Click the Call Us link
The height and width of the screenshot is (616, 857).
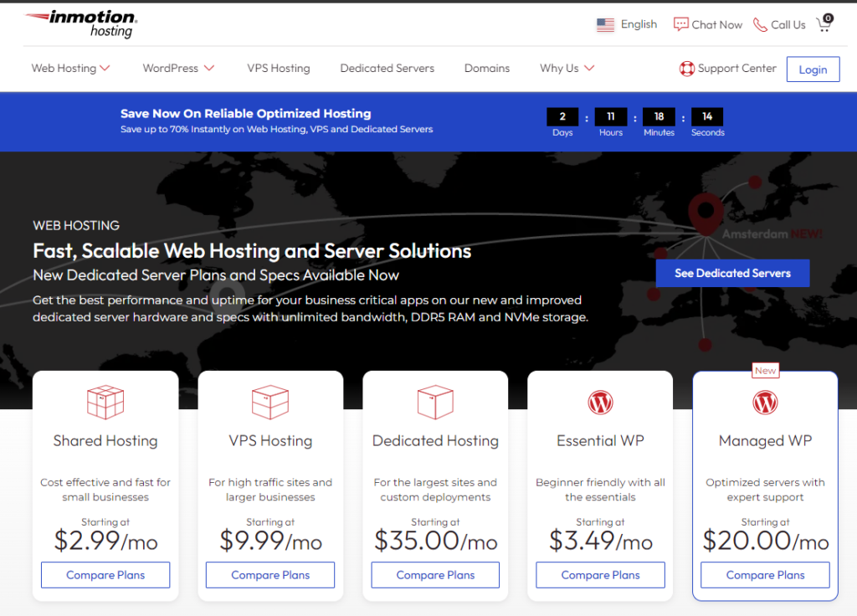tap(788, 24)
